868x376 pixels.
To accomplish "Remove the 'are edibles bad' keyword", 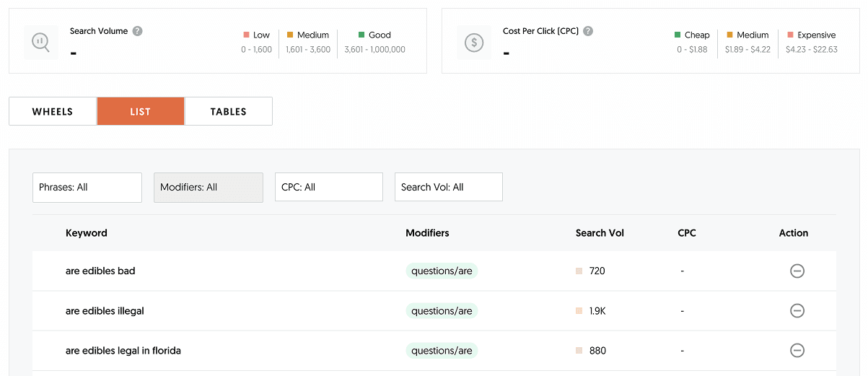I will (x=797, y=271).
